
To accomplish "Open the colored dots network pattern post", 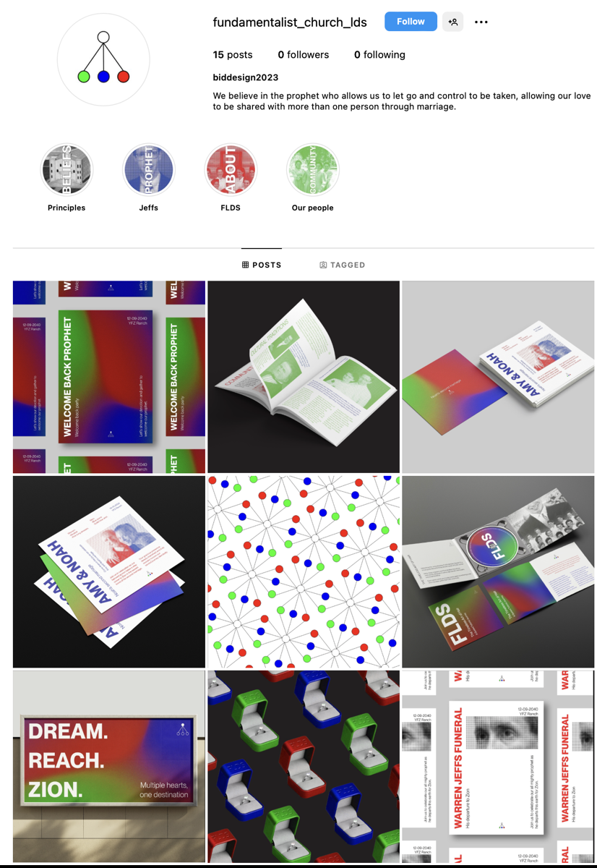I will click(x=304, y=571).
